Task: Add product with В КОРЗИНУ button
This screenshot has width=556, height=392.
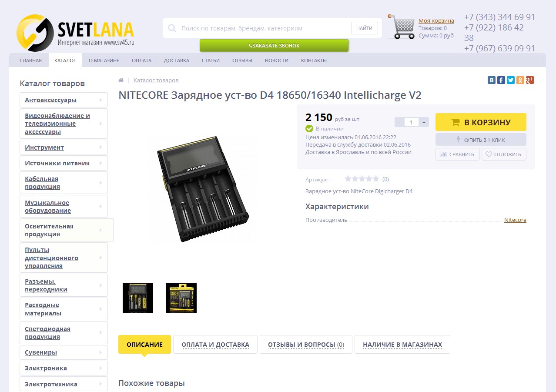Action: [481, 122]
